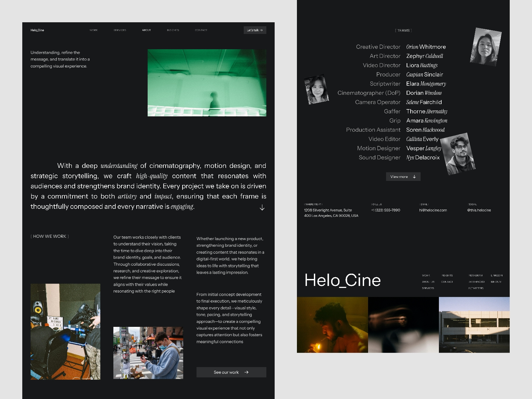The image size is (532, 399).
Task: Click the downward arrow in View more button
Action: pos(414,177)
